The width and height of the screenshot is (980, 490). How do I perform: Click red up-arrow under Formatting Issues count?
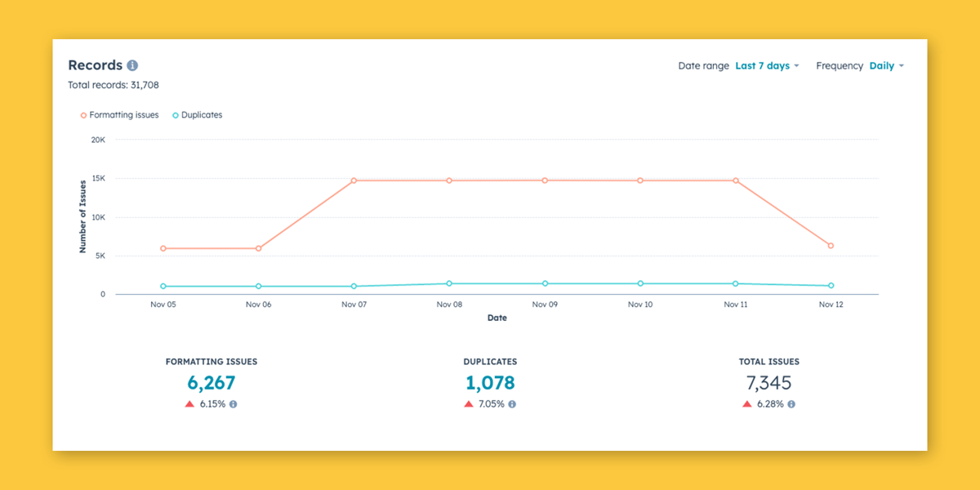tap(189, 404)
